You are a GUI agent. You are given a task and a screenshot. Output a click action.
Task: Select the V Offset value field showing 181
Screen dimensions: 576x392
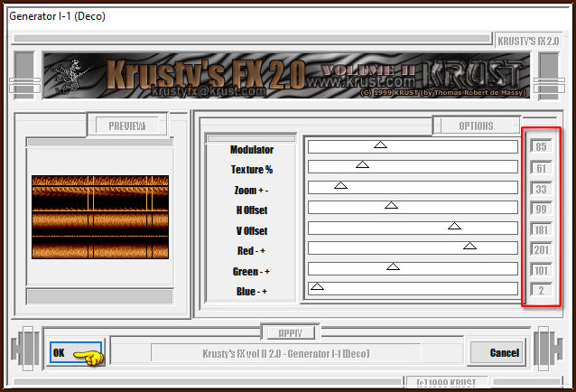(x=541, y=230)
